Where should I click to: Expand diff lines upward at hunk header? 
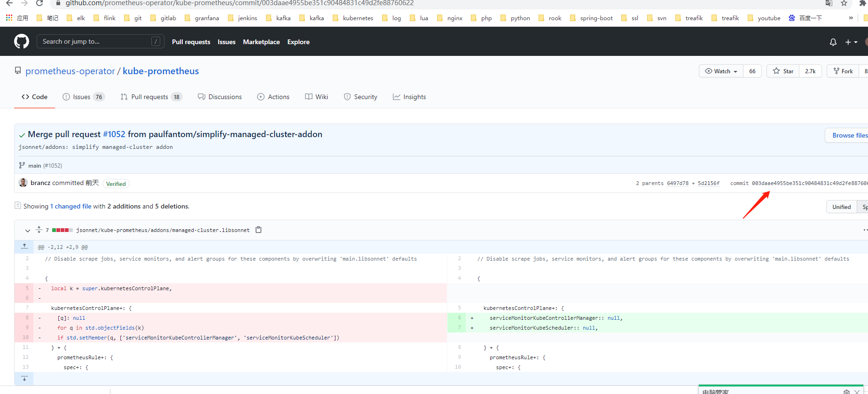coord(24,247)
